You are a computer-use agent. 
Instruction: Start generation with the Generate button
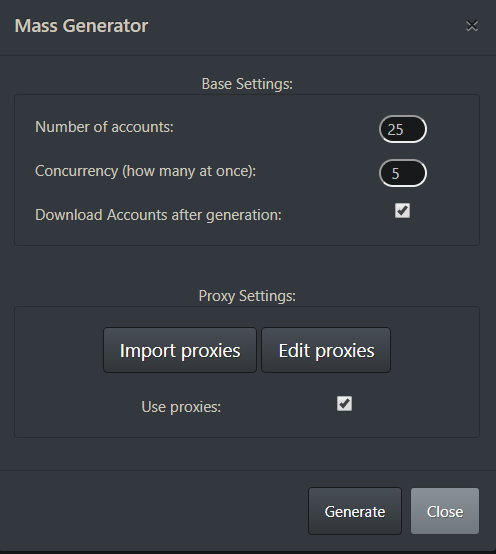tap(355, 511)
